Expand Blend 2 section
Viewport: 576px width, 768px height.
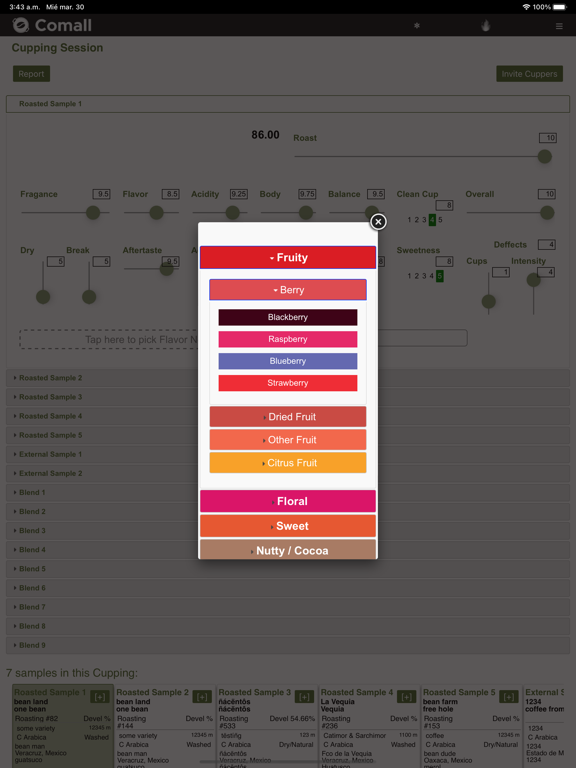[288, 512]
